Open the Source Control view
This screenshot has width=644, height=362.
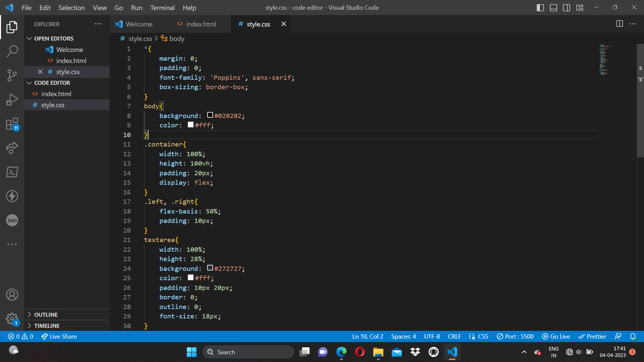click(12, 75)
